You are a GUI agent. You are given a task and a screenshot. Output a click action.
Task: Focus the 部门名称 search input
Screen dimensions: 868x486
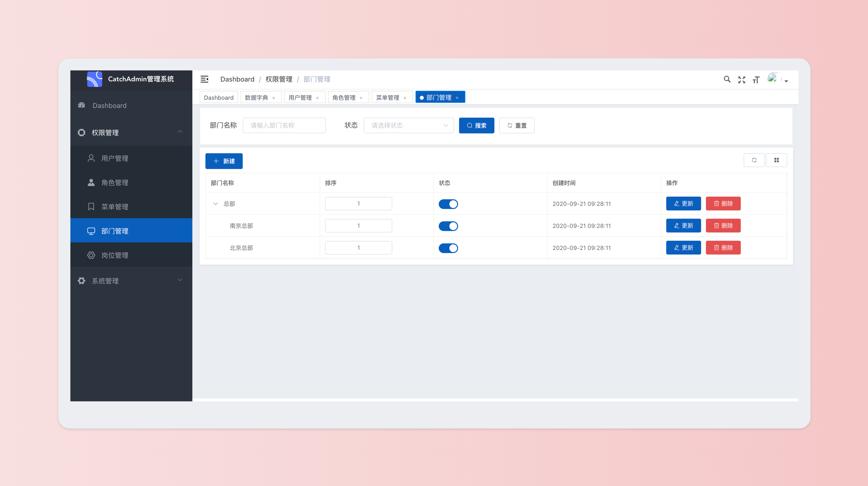pyautogui.click(x=284, y=125)
